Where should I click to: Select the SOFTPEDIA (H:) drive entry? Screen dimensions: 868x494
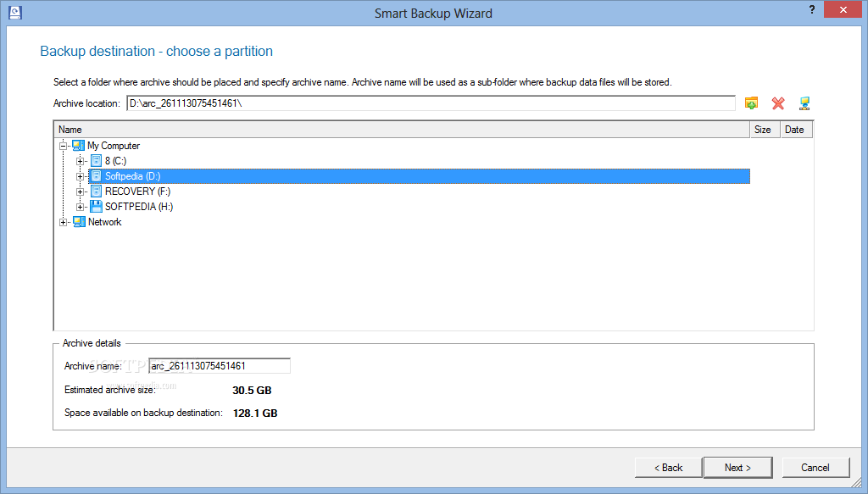click(139, 207)
